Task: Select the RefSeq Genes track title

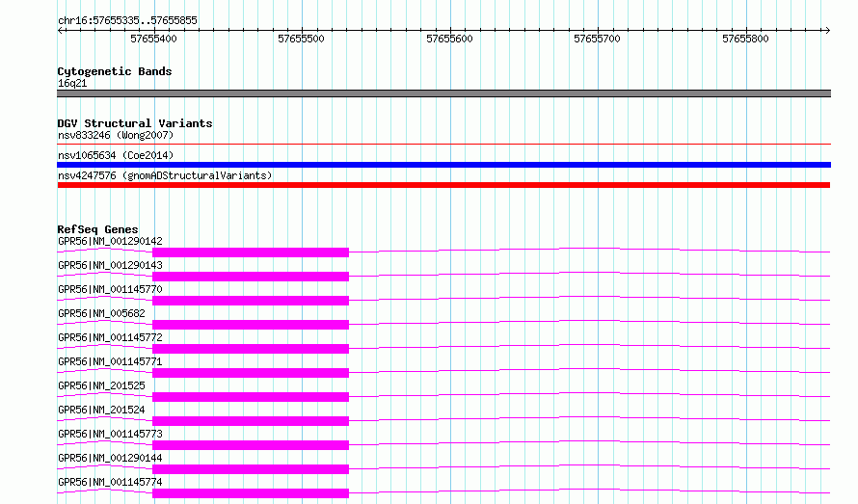Action: click(97, 229)
